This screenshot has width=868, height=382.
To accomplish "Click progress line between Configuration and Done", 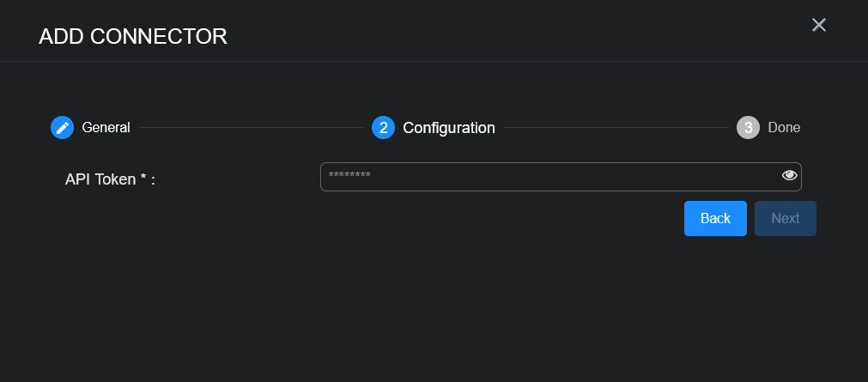I will click(616, 128).
